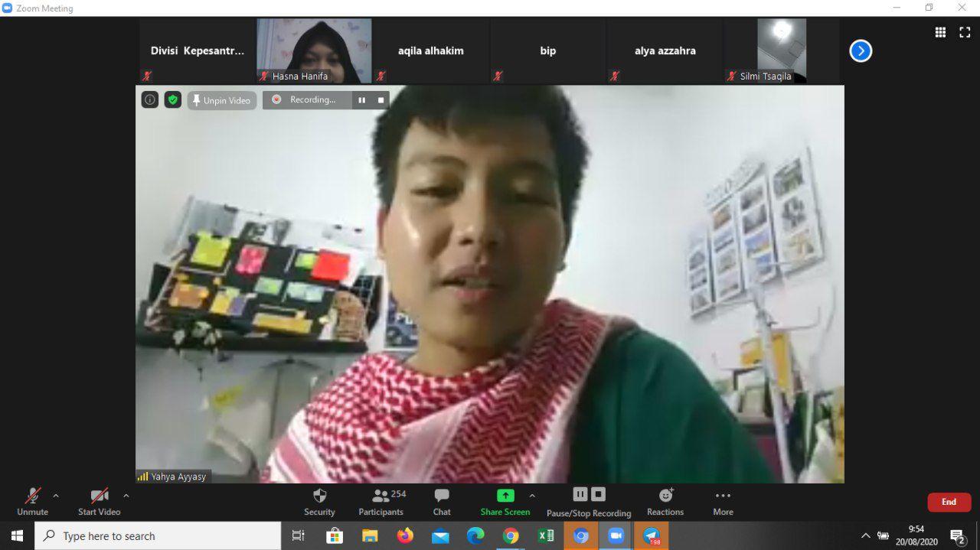
Task: Select the Divisi Kepesantr... participant tile
Action: pyautogui.click(x=198, y=51)
